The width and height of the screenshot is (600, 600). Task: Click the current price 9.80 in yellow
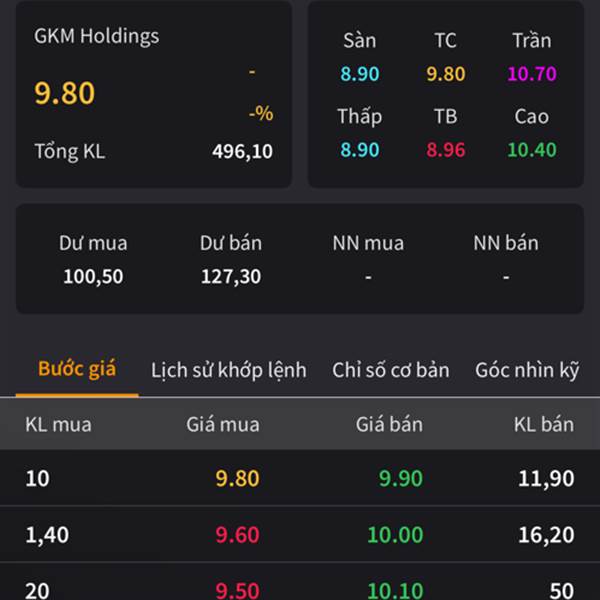tap(64, 93)
